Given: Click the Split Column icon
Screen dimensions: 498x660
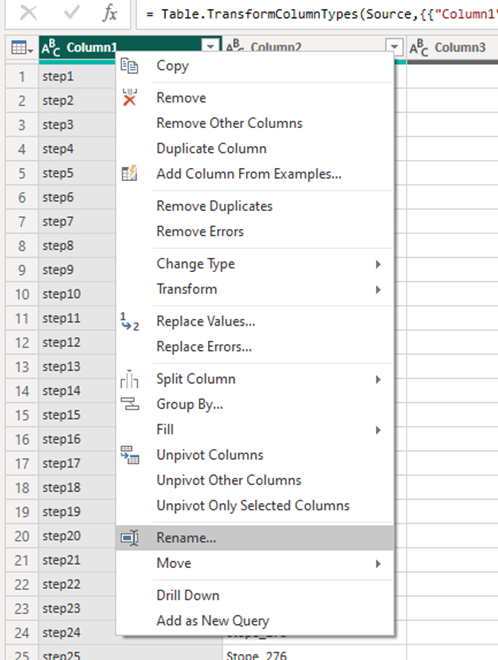Looking at the screenshot, I should click(129, 379).
